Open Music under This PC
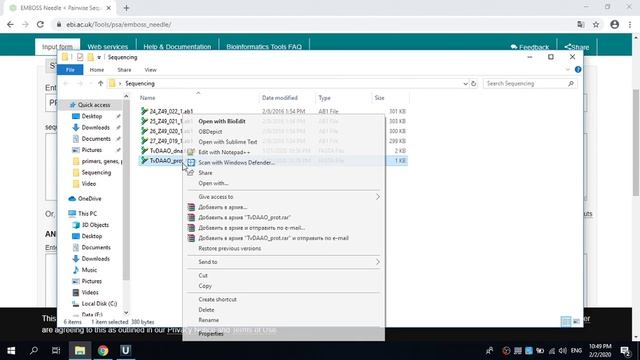640x360 pixels. (89, 270)
